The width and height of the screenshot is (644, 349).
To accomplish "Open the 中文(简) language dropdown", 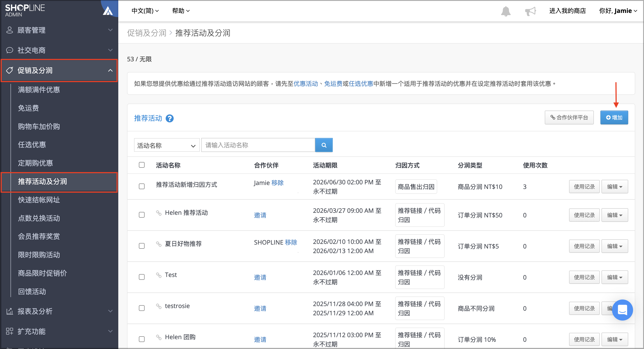I will coord(145,11).
